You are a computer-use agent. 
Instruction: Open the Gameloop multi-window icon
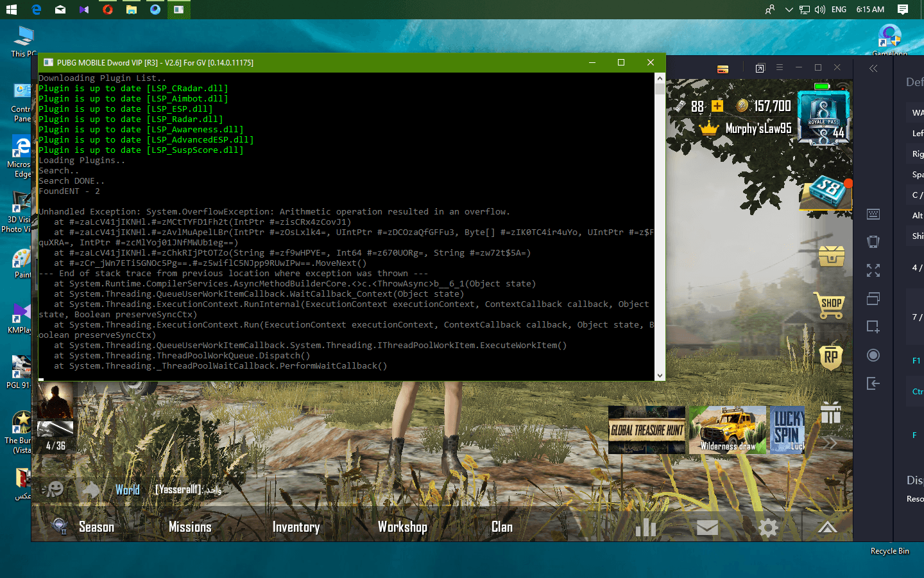pos(873,299)
